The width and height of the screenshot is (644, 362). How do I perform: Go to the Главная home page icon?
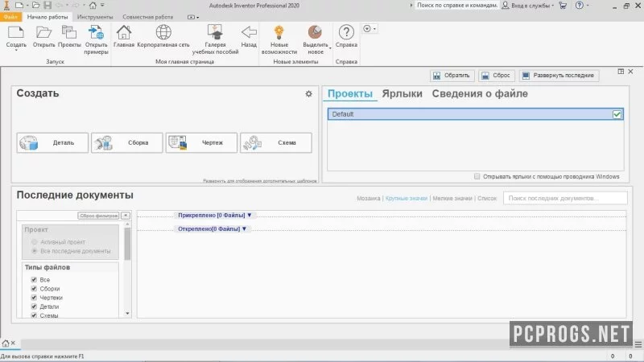(124, 32)
